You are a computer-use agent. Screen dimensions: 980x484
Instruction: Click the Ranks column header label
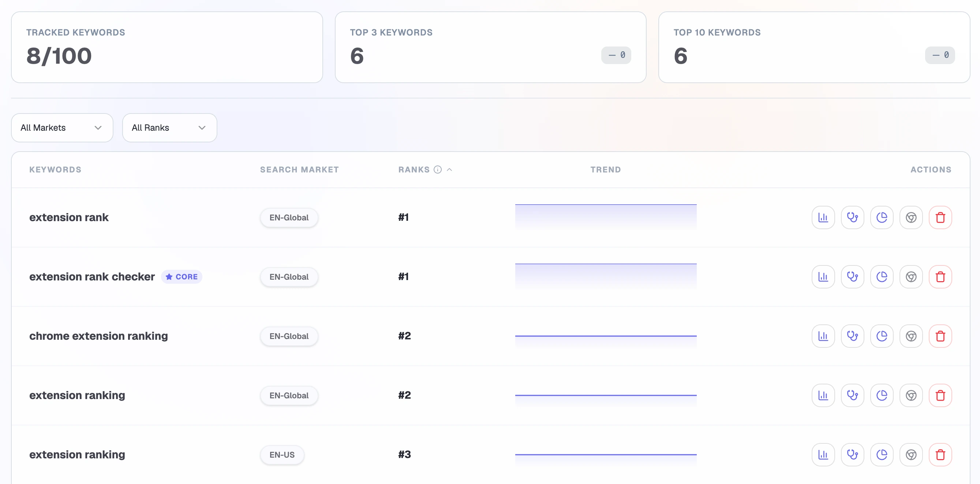pos(414,170)
